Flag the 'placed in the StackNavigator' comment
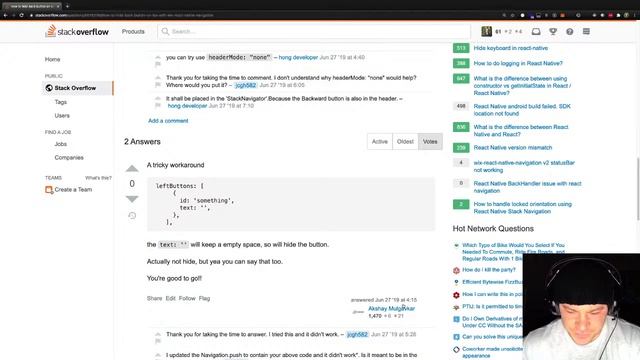Viewport: 640px width, 360px height. (158, 105)
